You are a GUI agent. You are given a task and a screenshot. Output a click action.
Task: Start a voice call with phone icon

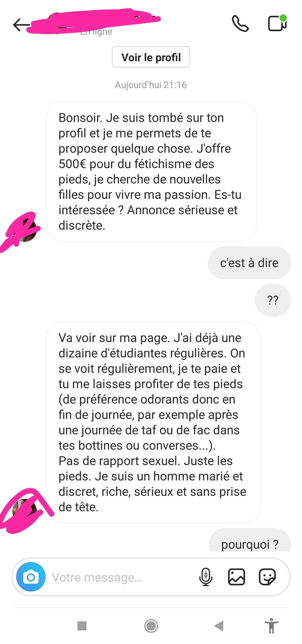(x=240, y=23)
